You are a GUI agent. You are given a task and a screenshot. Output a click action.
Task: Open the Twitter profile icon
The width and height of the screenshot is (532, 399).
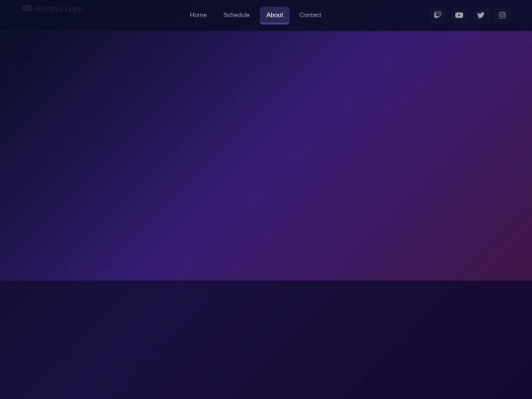point(481,15)
